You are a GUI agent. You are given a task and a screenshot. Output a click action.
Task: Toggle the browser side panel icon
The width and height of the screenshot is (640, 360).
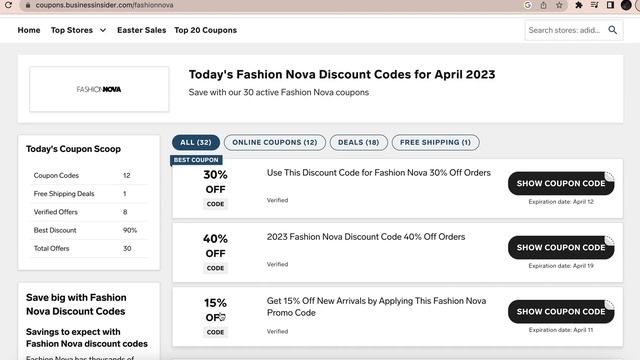click(610, 5)
